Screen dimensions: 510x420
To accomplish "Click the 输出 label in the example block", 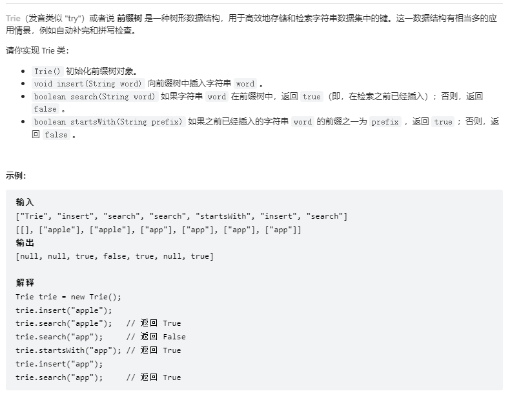I will [25, 243].
